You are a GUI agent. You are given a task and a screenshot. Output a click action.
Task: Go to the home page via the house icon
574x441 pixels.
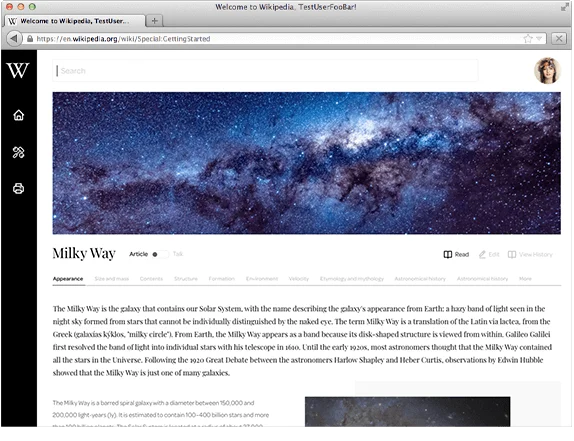(x=19, y=115)
